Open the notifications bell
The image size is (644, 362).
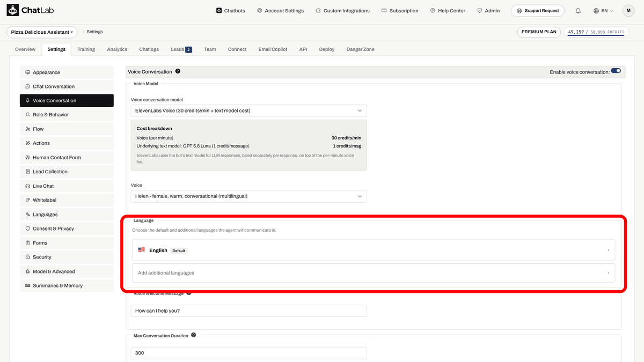coord(578,11)
